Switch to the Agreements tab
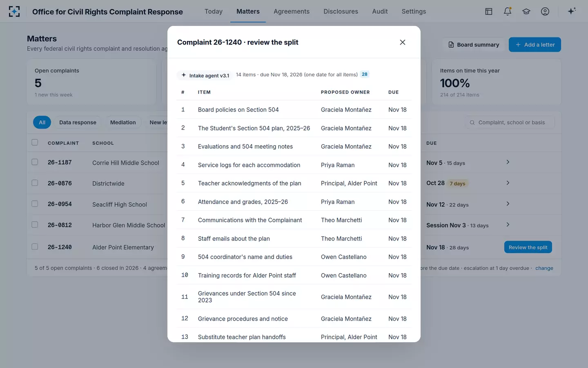This screenshot has width=588, height=368. pyautogui.click(x=292, y=11)
